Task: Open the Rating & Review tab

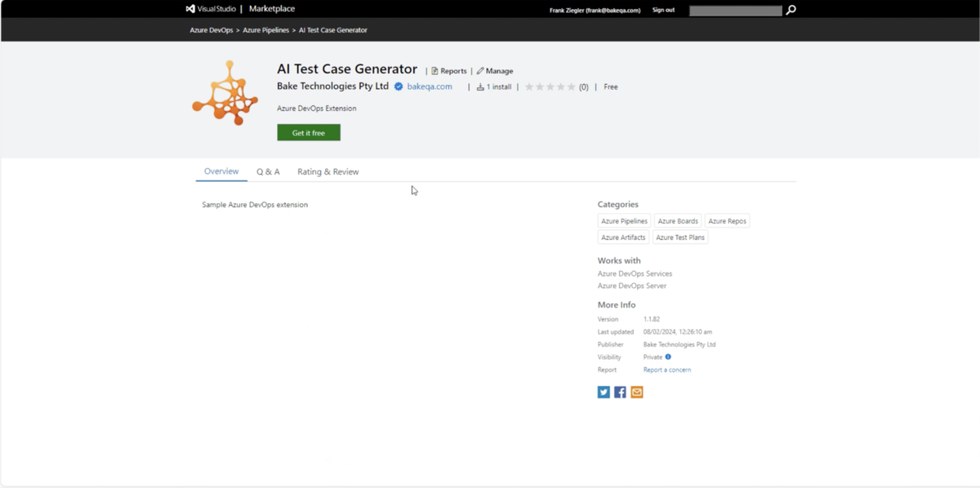Action: click(x=327, y=172)
